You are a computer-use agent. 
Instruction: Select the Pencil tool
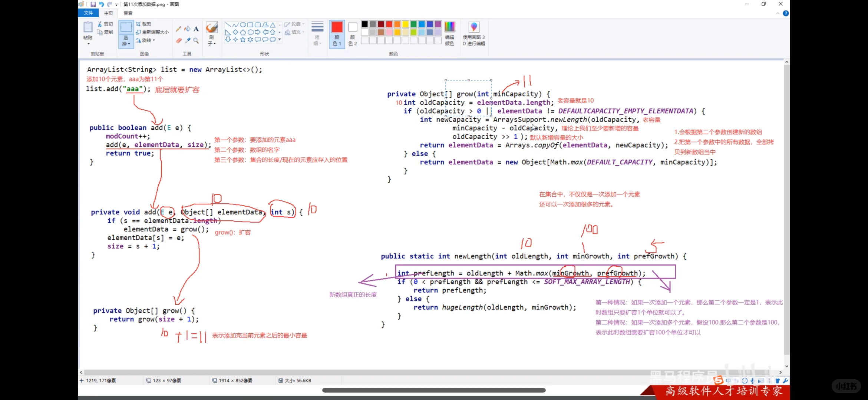tap(178, 29)
